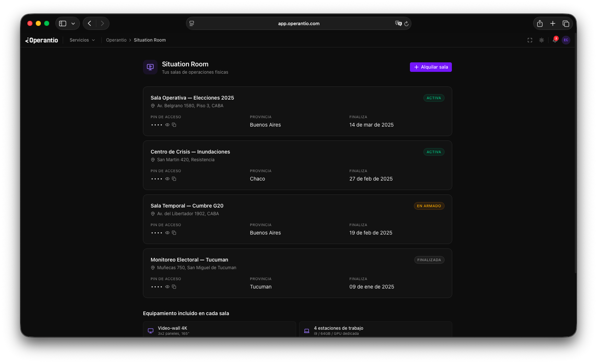Reveal the Centro de Crisis PIN

167,179
